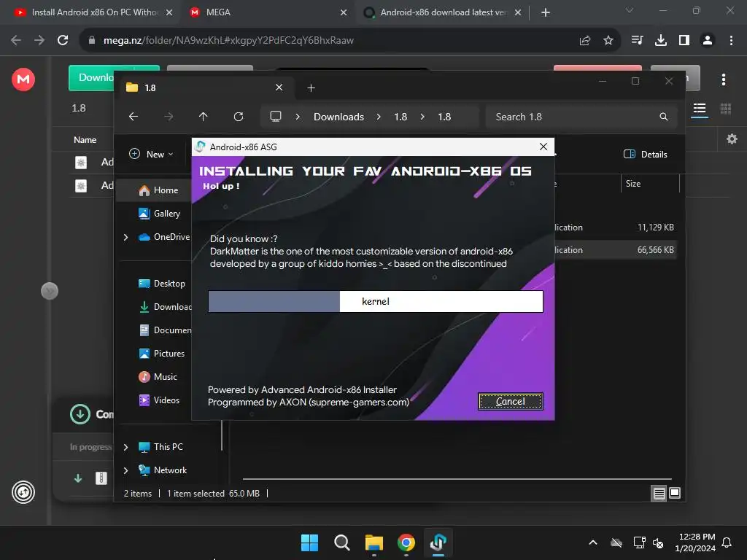Open the Chrome profile avatar
Screen dimensions: 747x560
[x=708, y=40]
